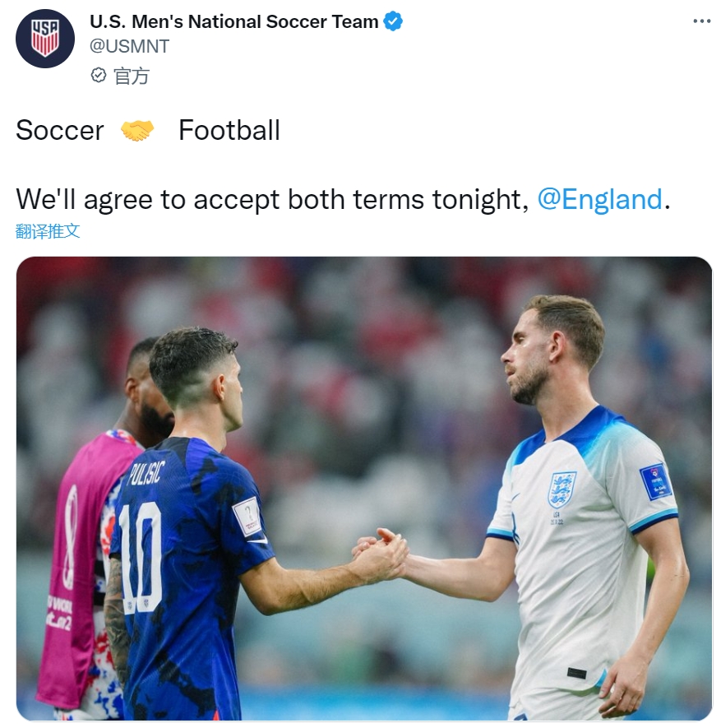Click the word "Soccer" in the tweet

[59, 130]
